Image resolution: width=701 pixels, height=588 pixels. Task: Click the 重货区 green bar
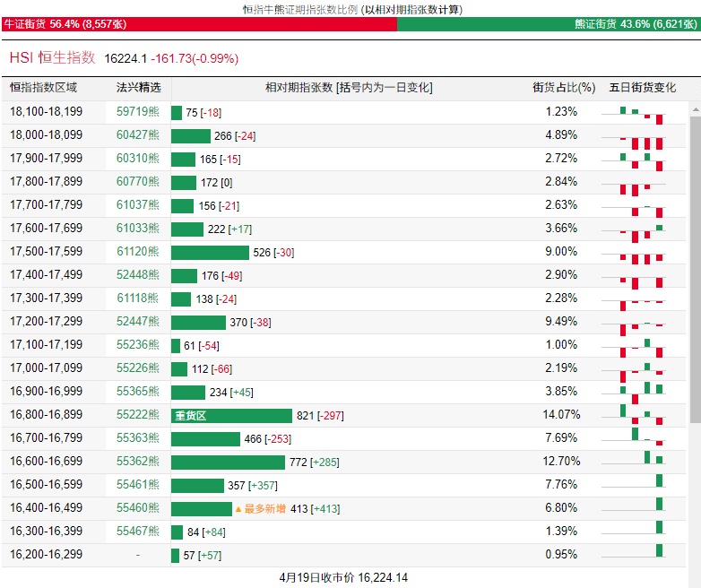(231, 416)
